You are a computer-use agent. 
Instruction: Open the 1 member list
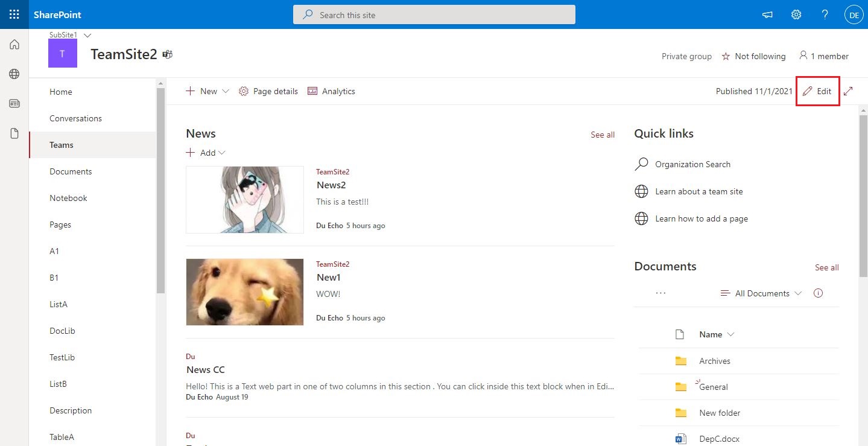[x=823, y=56]
